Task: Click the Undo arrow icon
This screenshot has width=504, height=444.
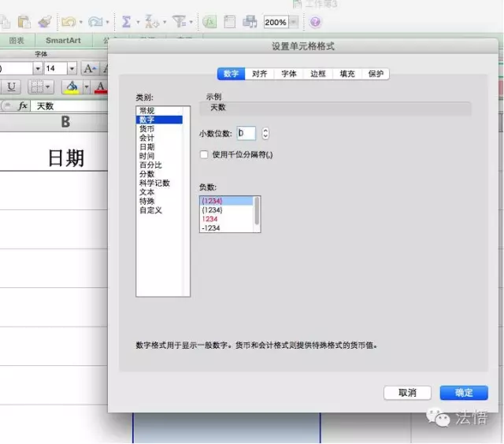Action: (x=69, y=22)
